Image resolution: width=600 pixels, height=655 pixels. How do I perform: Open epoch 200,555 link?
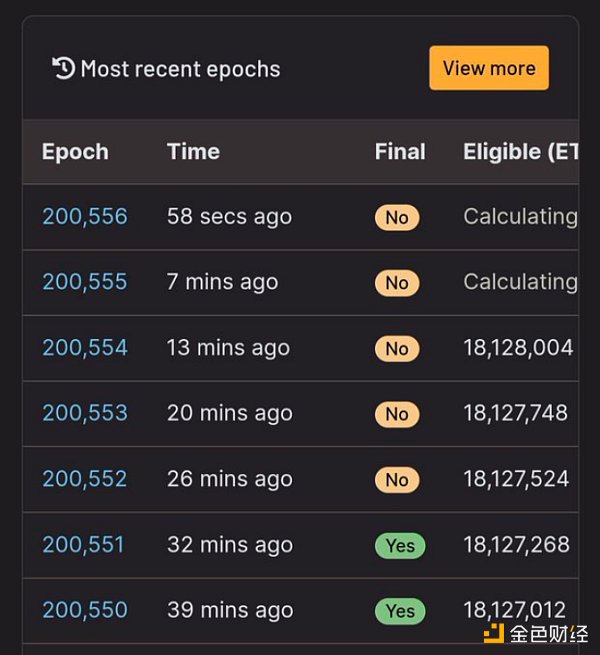coord(85,282)
